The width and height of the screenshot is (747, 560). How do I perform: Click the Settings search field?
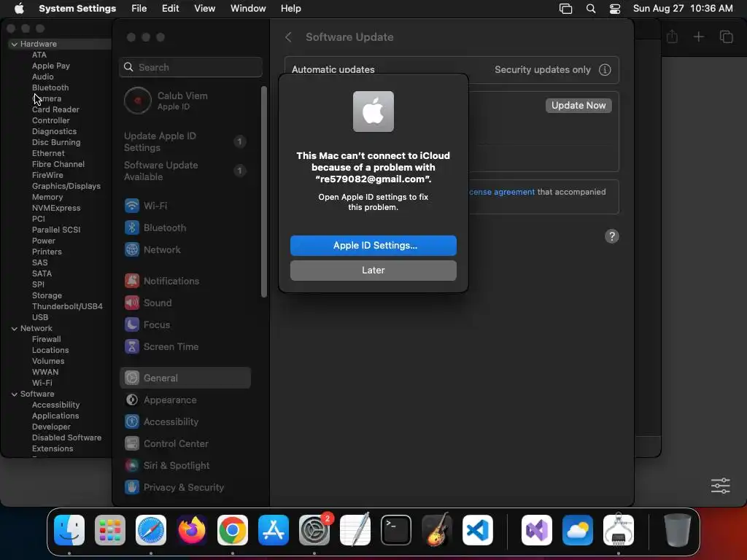pos(190,67)
